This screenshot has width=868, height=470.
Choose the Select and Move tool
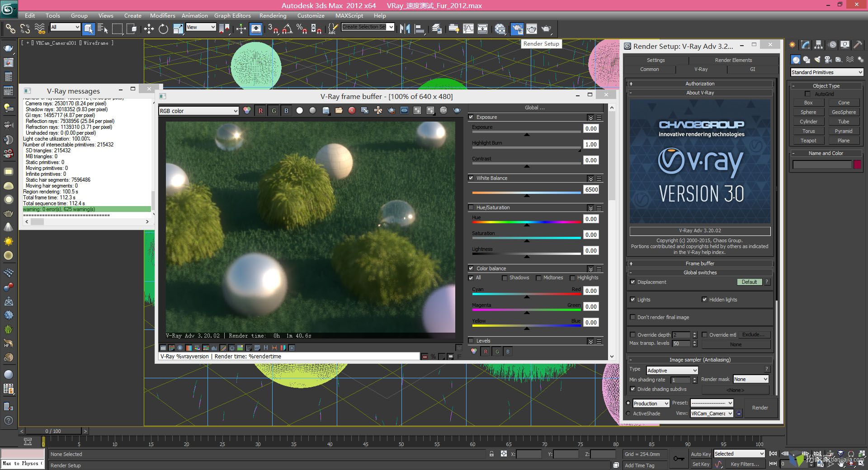click(149, 29)
